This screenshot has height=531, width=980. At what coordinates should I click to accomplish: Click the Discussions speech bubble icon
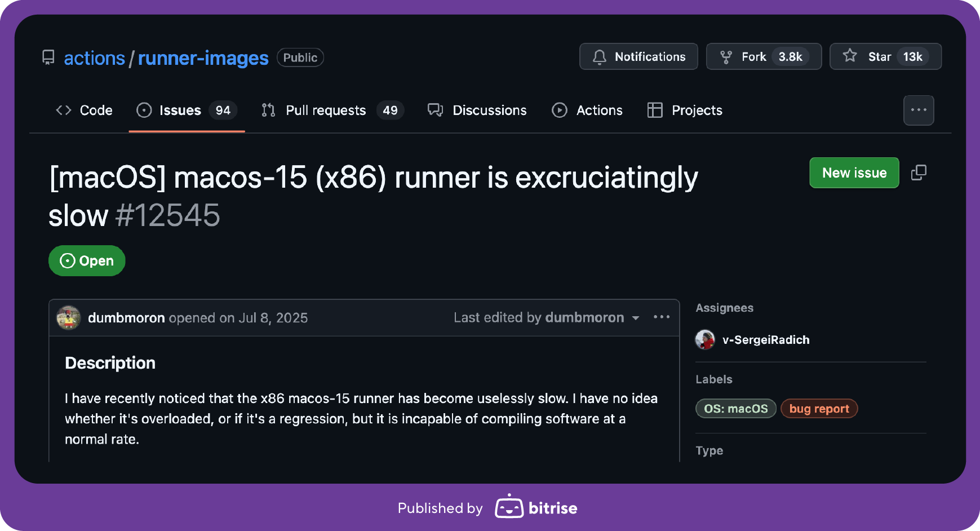(435, 110)
